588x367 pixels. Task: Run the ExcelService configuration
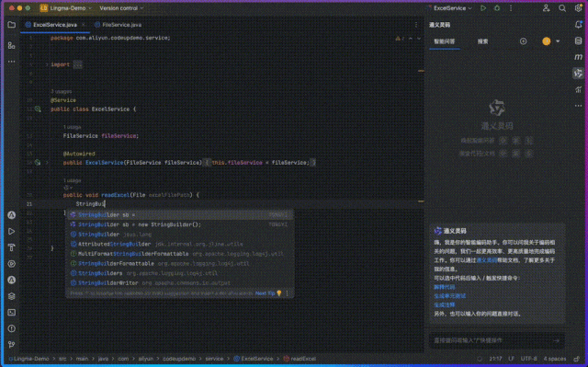(483, 8)
